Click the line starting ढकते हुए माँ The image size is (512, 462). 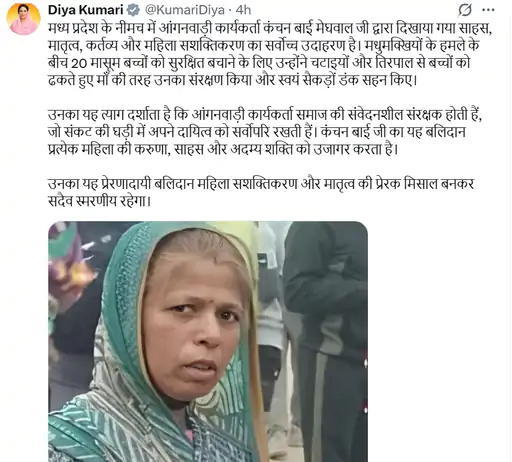click(232, 81)
